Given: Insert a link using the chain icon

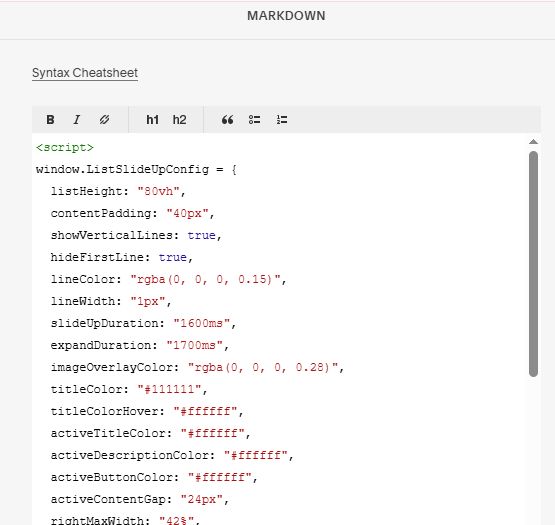Looking at the screenshot, I should (x=104, y=120).
